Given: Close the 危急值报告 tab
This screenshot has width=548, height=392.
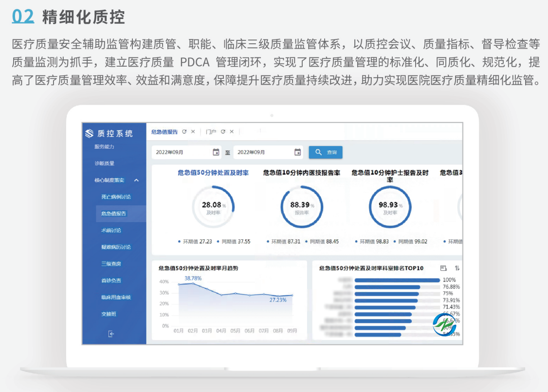Looking at the screenshot, I should [193, 132].
